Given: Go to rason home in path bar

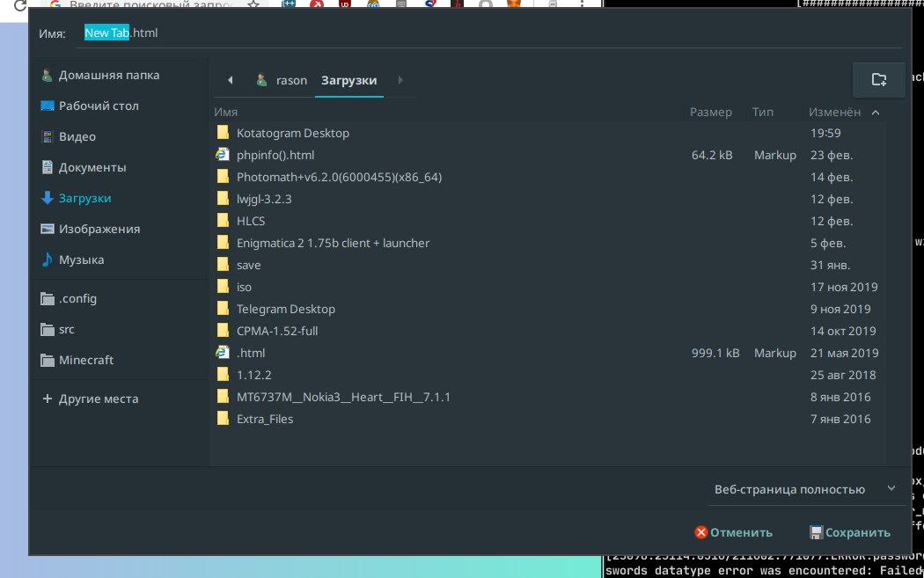Looking at the screenshot, I should tap(282, 80).
